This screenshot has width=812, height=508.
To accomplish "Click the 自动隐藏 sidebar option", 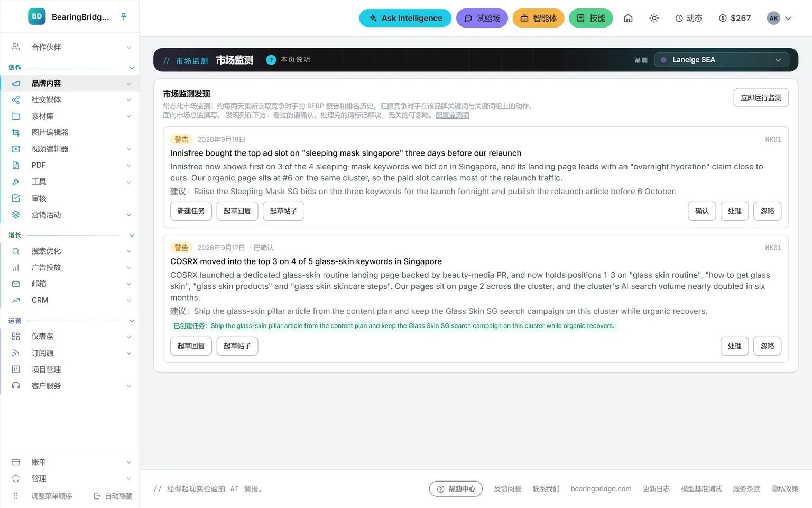I will 113,496.
